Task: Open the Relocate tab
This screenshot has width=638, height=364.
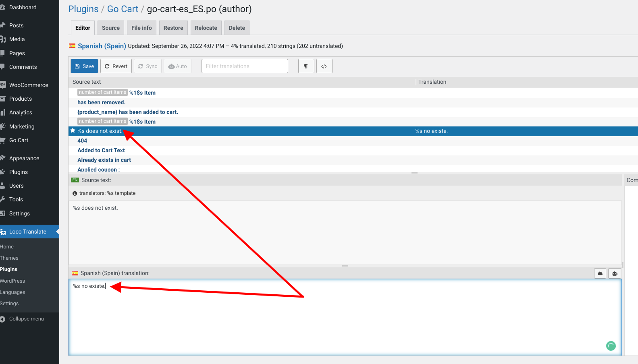Action: (206, 28)
